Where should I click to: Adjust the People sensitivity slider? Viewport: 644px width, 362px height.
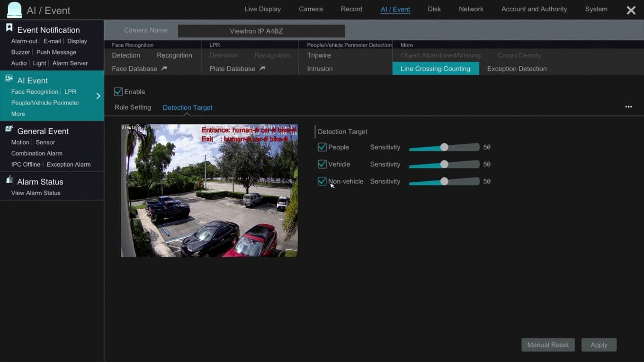coord(444,147)
